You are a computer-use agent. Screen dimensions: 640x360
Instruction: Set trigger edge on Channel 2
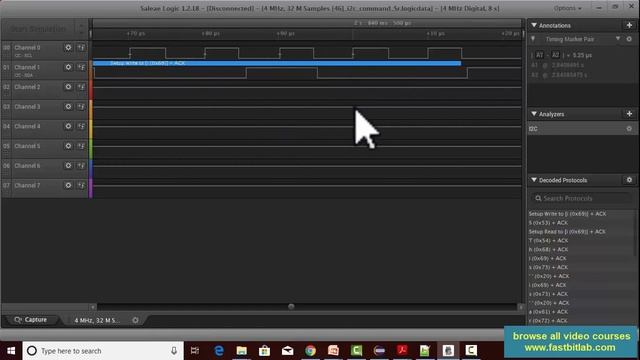tap(81, 87)
